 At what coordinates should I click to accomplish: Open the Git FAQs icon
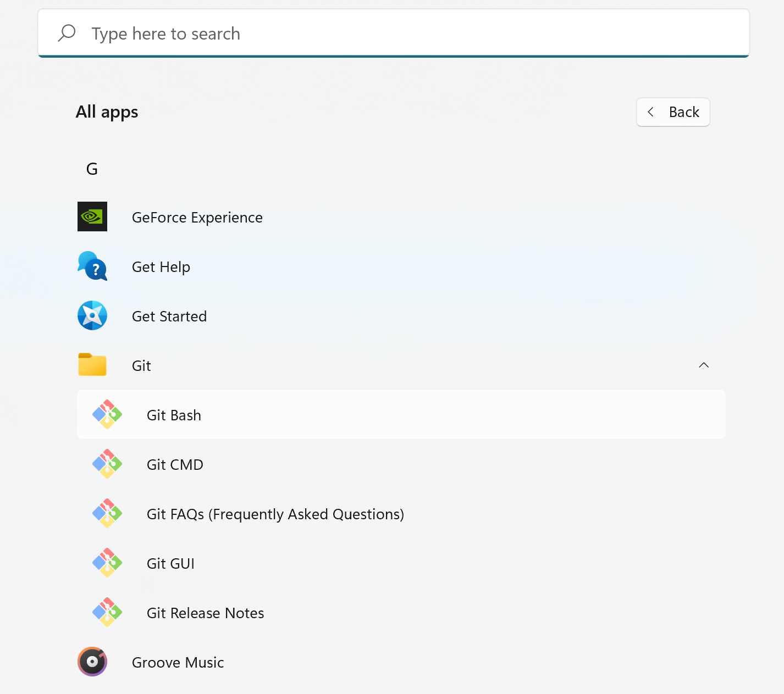tap(107, 513)
